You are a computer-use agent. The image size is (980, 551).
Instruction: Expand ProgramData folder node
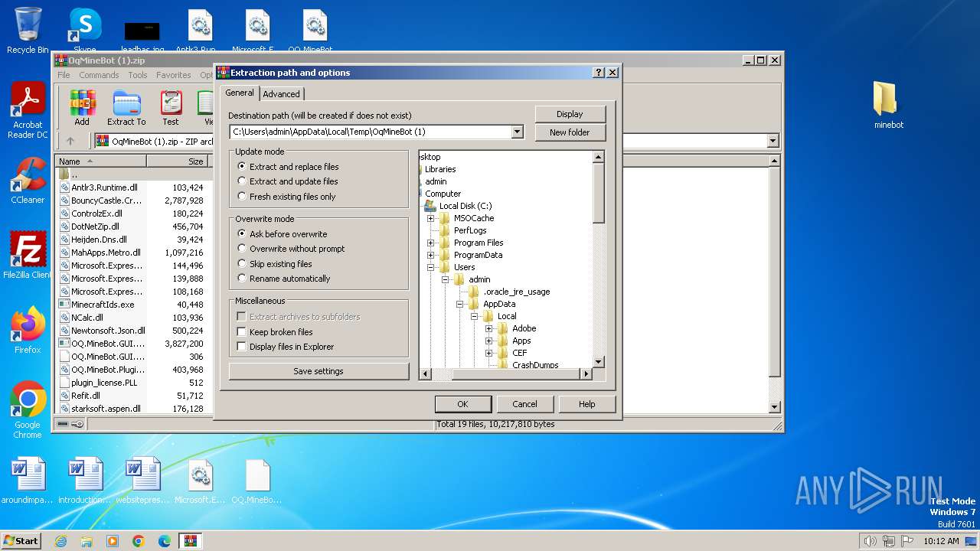(430, 255)
